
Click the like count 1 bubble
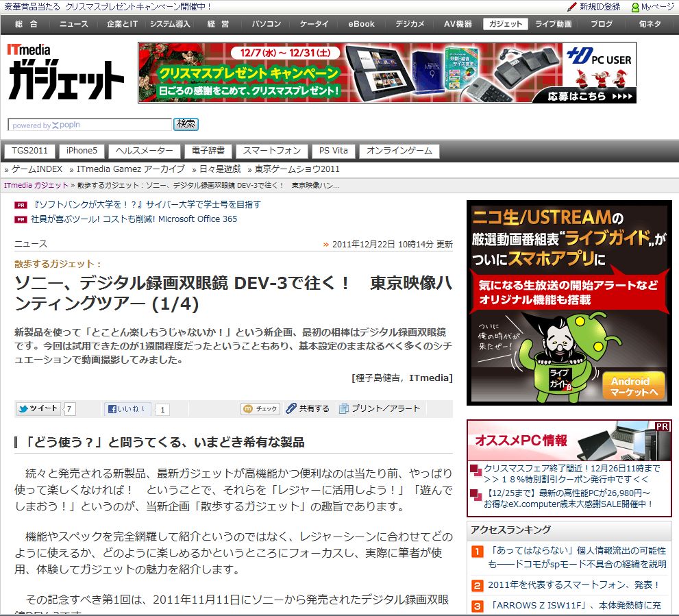tap(162, 409)
